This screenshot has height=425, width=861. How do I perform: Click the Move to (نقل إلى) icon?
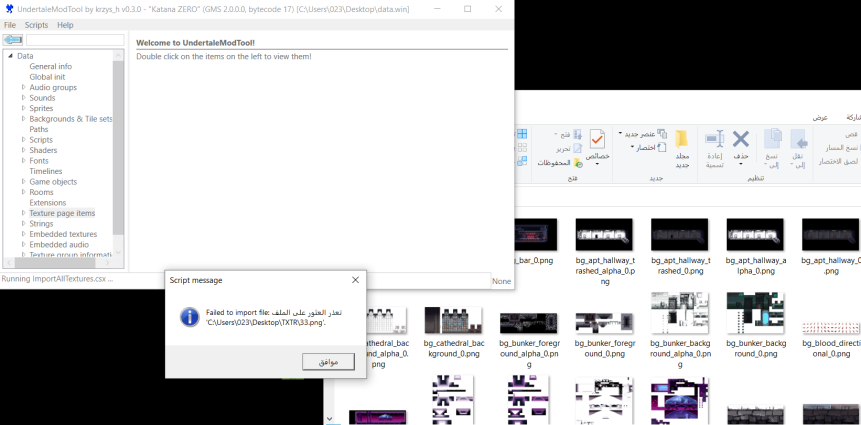tap(798, 139)
